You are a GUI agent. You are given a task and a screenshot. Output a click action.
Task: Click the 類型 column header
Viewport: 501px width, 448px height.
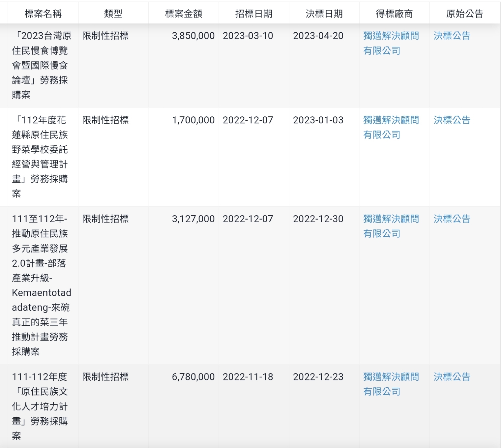[x=113, y=14]
